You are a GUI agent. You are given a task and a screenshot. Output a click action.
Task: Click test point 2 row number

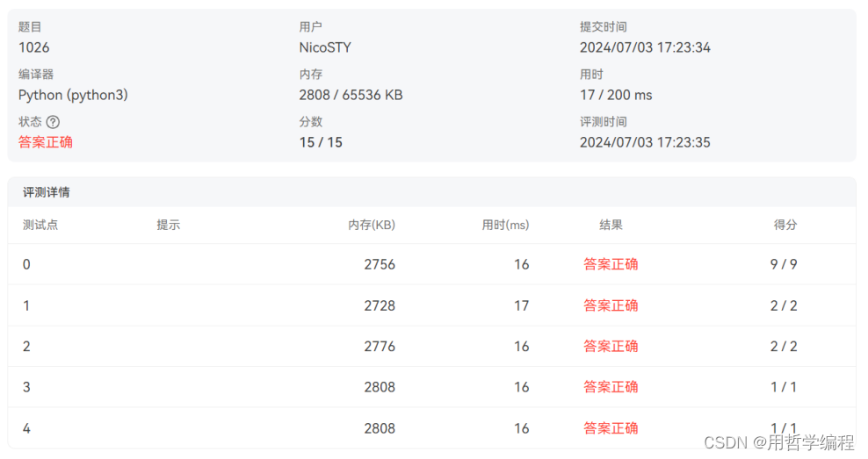point(26,347)
